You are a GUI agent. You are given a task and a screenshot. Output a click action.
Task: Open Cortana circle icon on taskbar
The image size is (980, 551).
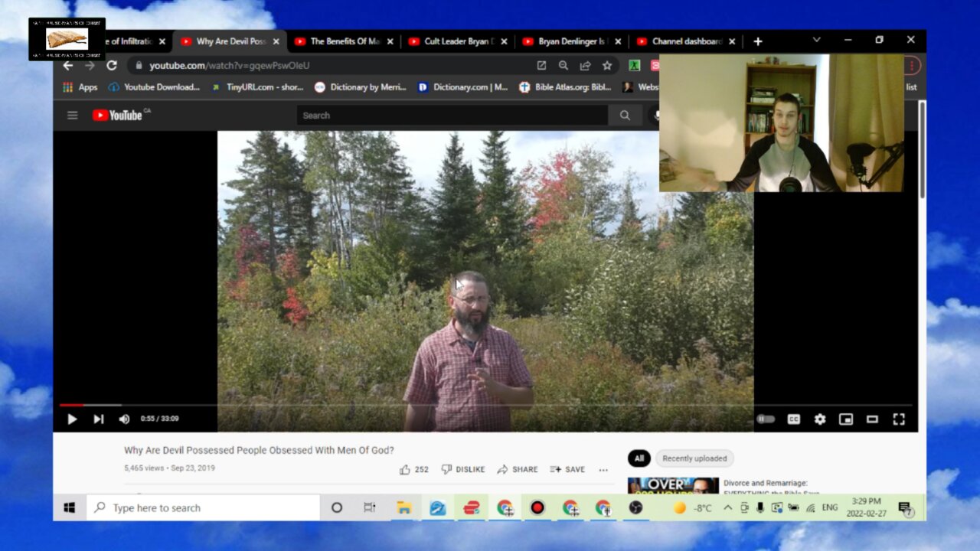(x=336, y=507)
